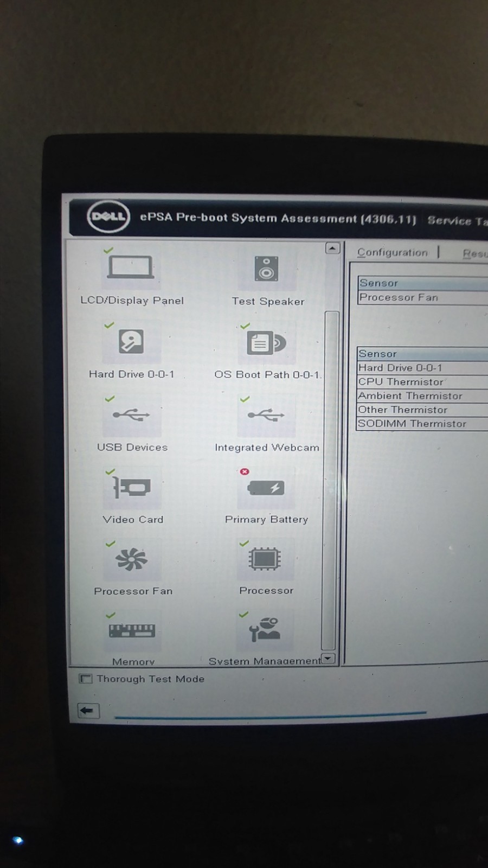488x868 pixels.
Task: Select the Ambient Thermistor row
Action: tap(422, 396)
